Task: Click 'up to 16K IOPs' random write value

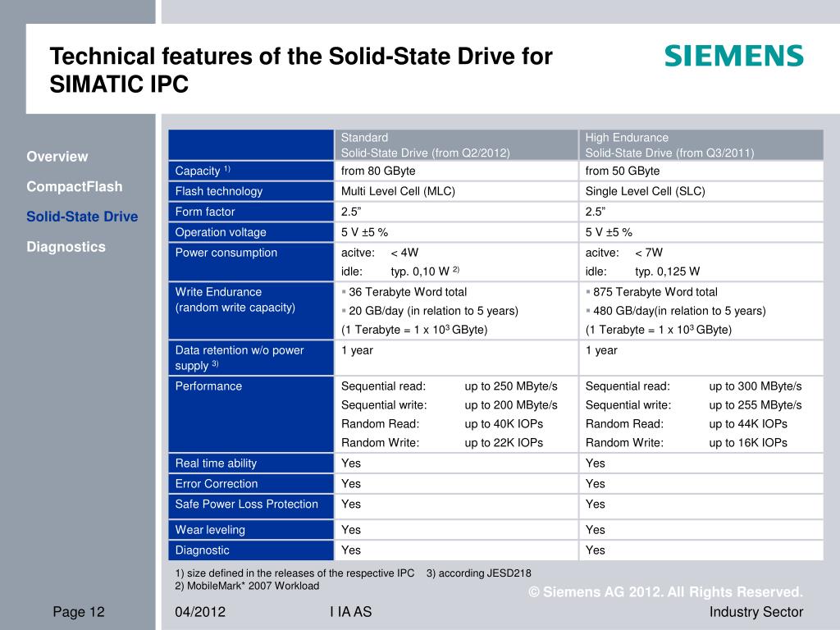Action: point(748,442)
